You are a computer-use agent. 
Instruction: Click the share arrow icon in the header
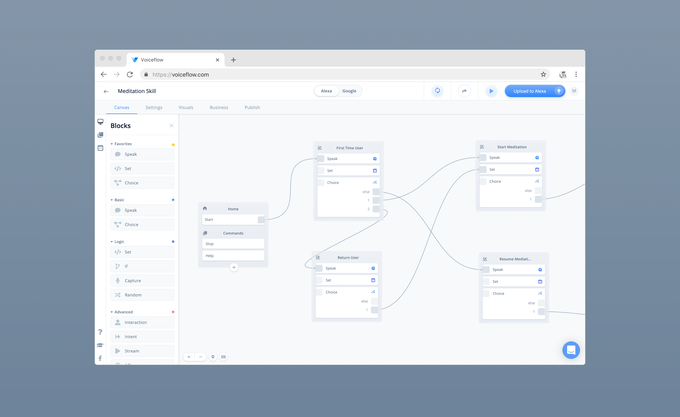(x=464, y=91)
